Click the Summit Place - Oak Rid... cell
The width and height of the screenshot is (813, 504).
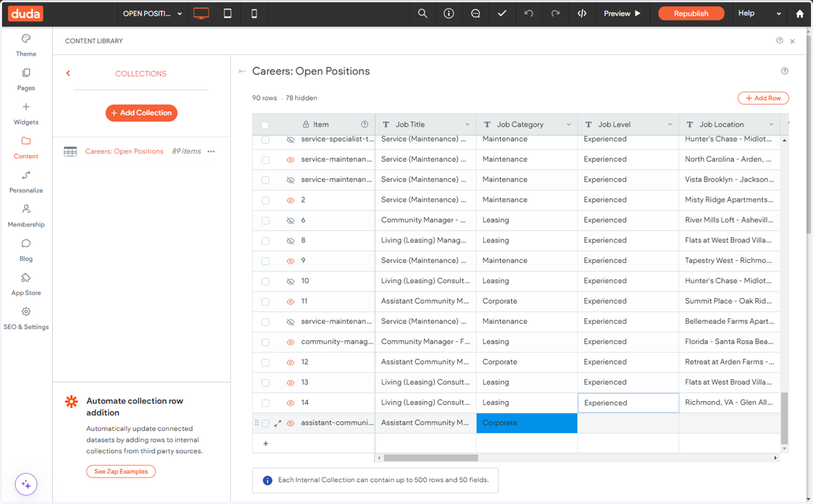pyautogui.click(x=729, y=301)
